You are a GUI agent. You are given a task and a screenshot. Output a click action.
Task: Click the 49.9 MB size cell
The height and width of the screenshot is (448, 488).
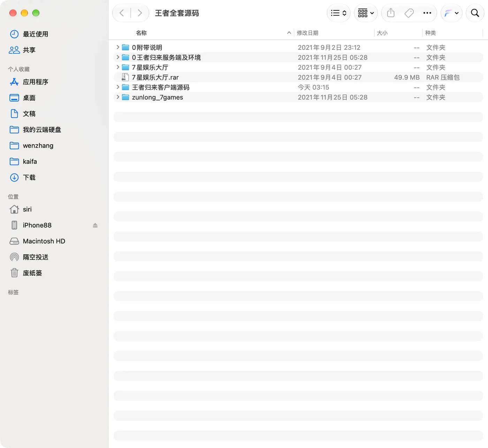tap(407, 77)
